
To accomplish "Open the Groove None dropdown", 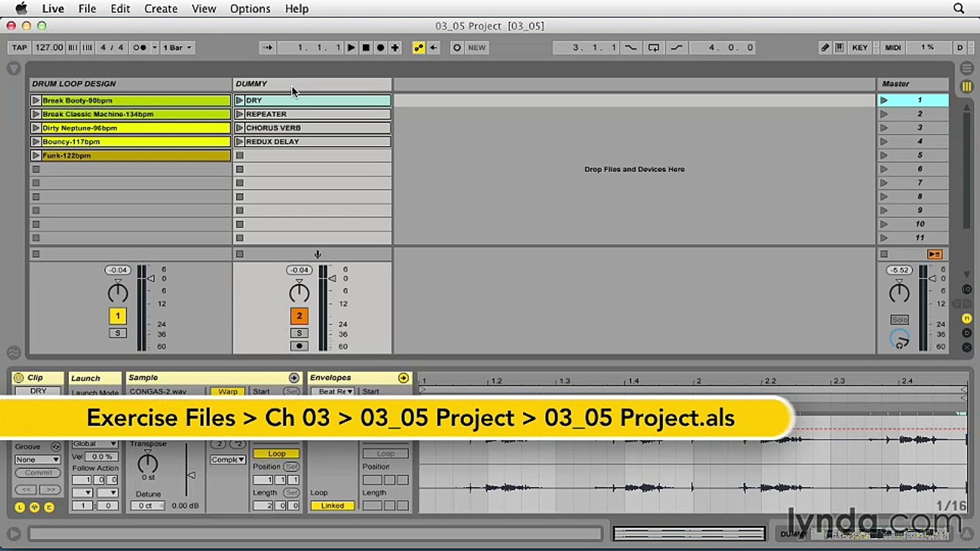I will point(38,459).
